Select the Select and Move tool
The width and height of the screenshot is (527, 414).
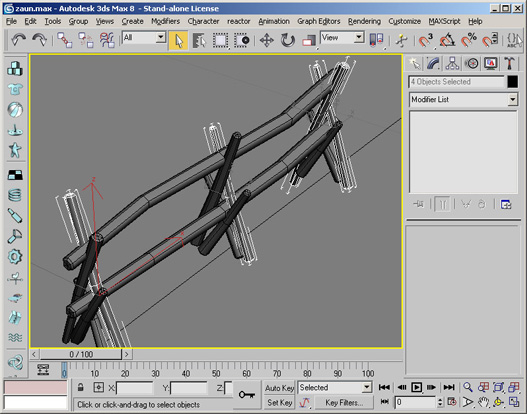(267, 40)
